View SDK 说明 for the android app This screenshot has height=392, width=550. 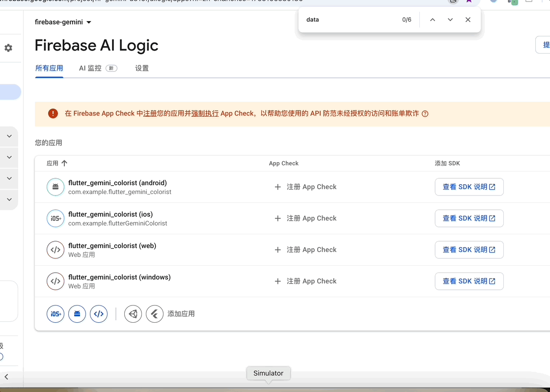pyautogui.click(x=469, y=187)
